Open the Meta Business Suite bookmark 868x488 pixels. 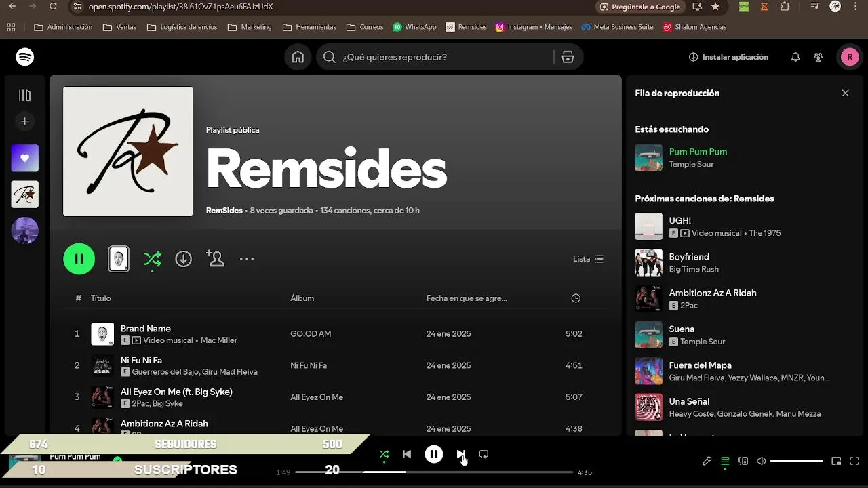point(618,27)
